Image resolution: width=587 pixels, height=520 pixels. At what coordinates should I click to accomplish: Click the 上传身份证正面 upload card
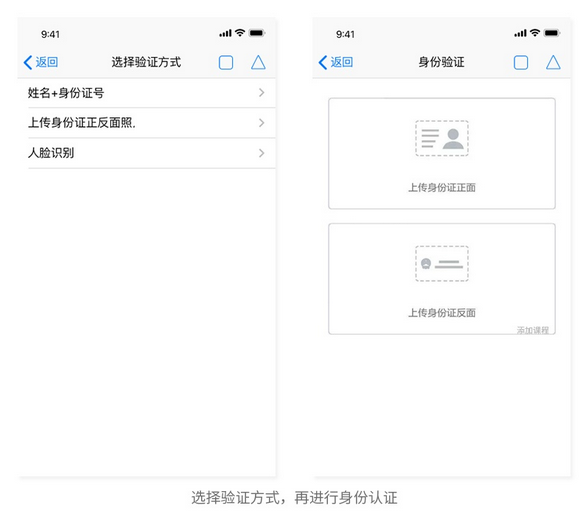442,153
